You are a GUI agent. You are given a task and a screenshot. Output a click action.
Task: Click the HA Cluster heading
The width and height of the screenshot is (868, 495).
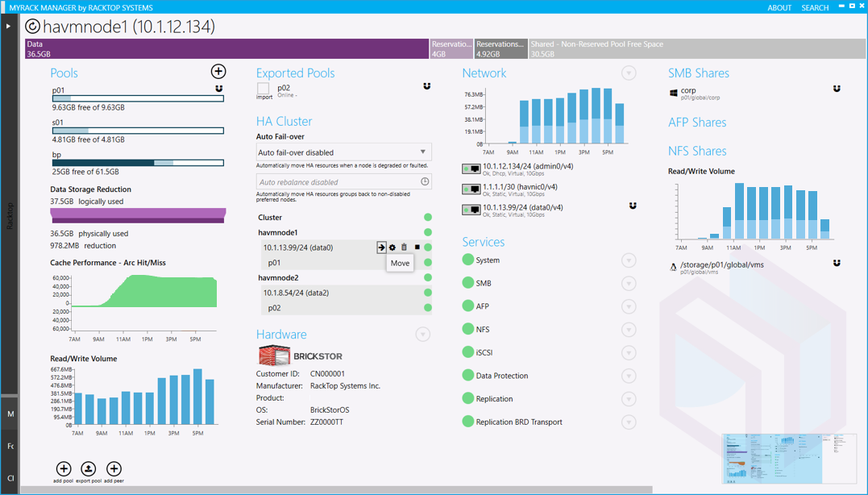(284, 121)
